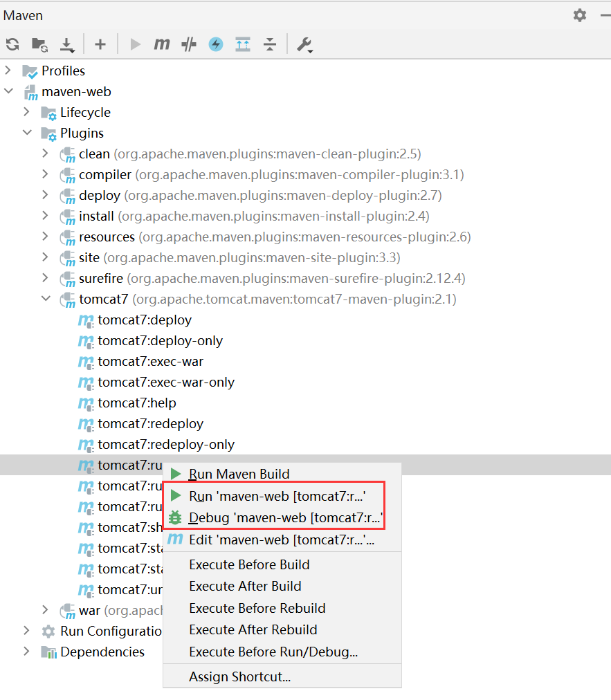Click the Plugins folder icon
611x700 pixels.
[48, 134]
